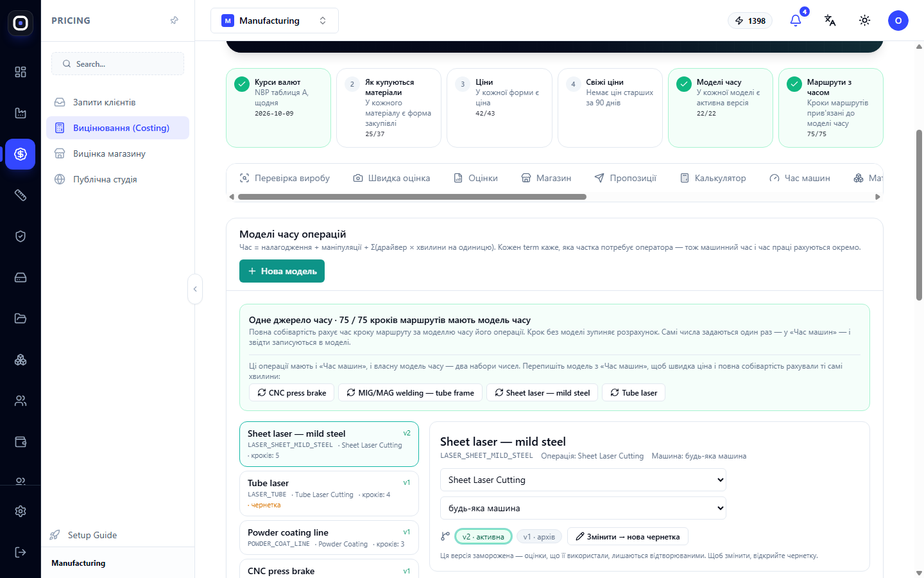The width and height of the screenshot is (924, 578).
Task: Open the user avatar menu
Action: [898, 21]
